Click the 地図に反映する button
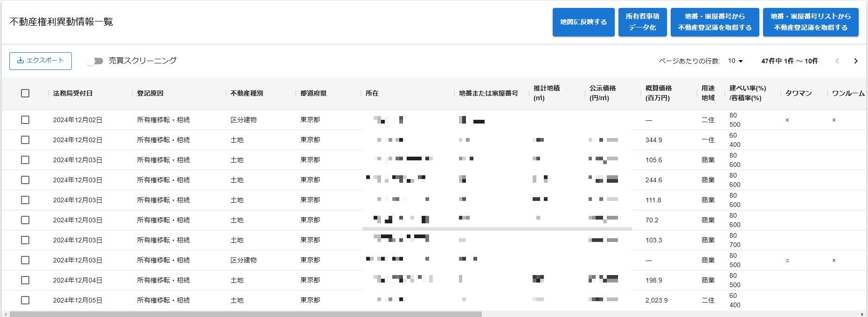868x317 pixels. (x=583, y=22)
